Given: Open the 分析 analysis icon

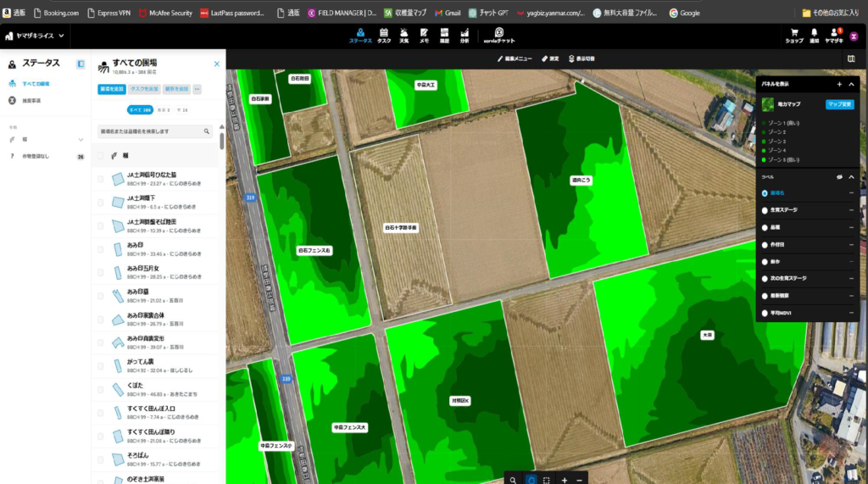Looking at the screenshot, I should 464,35.
